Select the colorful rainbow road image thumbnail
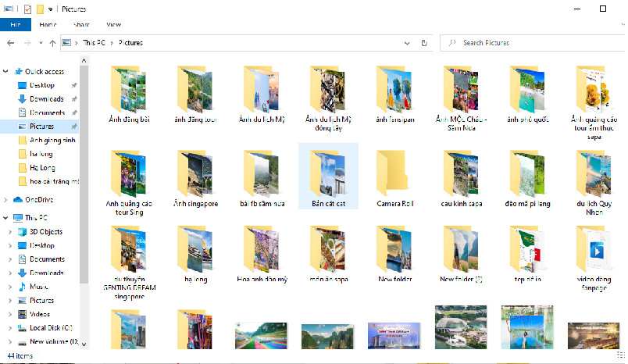Image resolution: width=628 pixels, height=364 pixels. (261, 336)
